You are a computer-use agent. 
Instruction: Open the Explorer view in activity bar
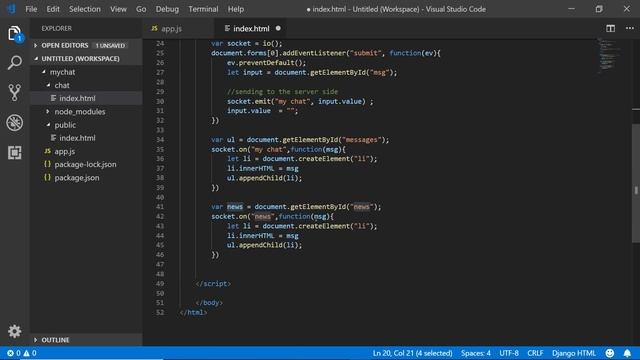tap(14, 33)
